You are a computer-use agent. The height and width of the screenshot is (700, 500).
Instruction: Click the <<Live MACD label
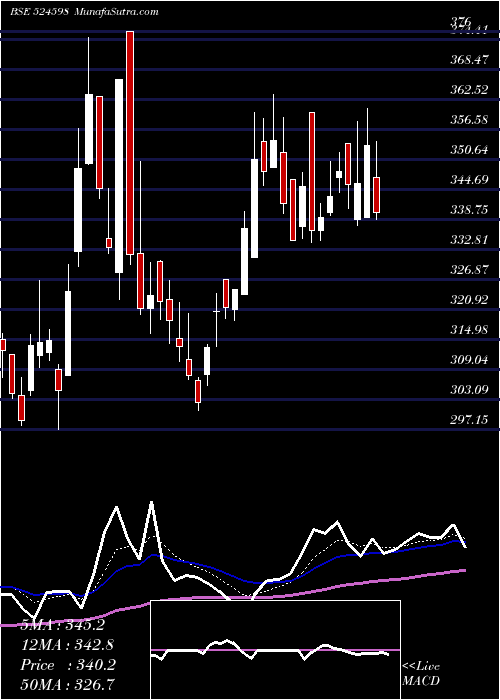click(421, 674)
